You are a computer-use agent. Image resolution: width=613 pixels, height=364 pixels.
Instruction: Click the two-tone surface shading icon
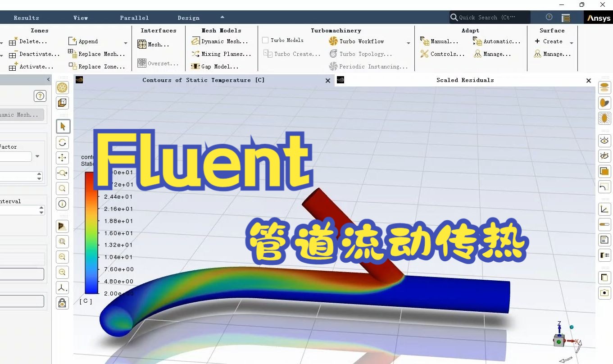coord(604,103)
